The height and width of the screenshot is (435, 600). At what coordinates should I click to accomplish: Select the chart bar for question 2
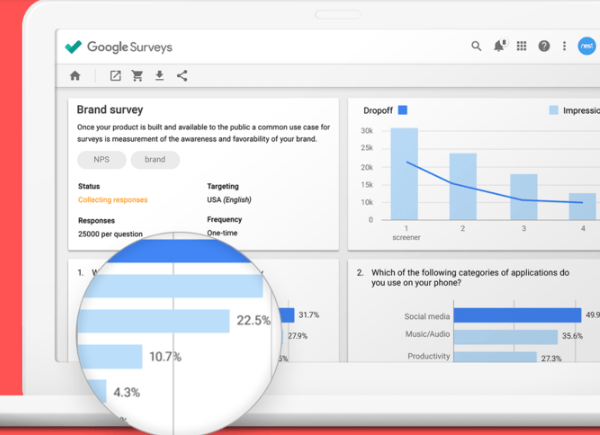click(x=463, y=186)
